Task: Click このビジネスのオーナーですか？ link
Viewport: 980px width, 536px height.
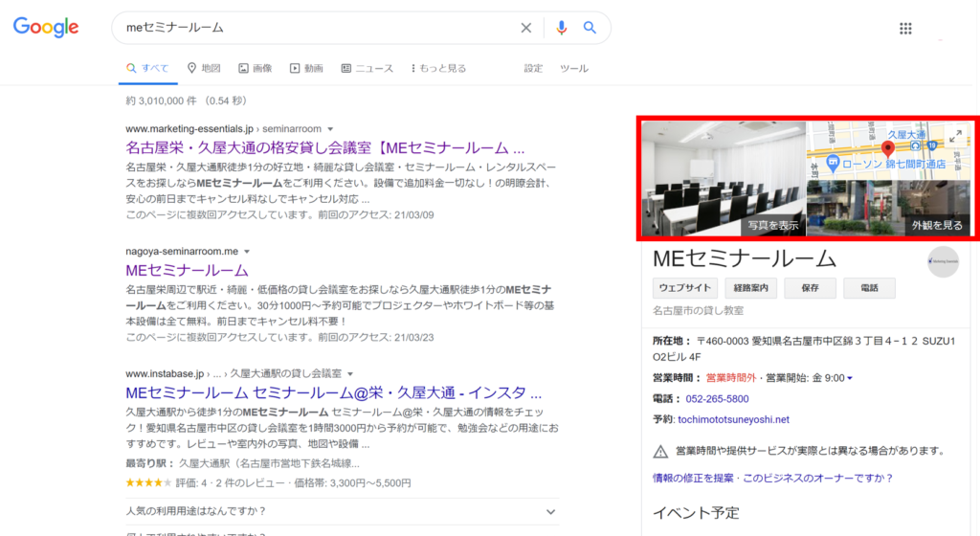Action: (818, 478)
